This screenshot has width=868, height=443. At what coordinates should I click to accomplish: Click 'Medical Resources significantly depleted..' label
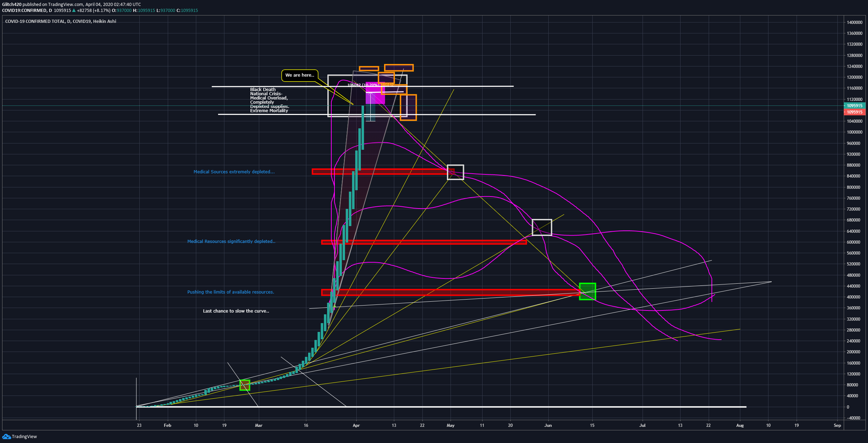pos(231,242)
